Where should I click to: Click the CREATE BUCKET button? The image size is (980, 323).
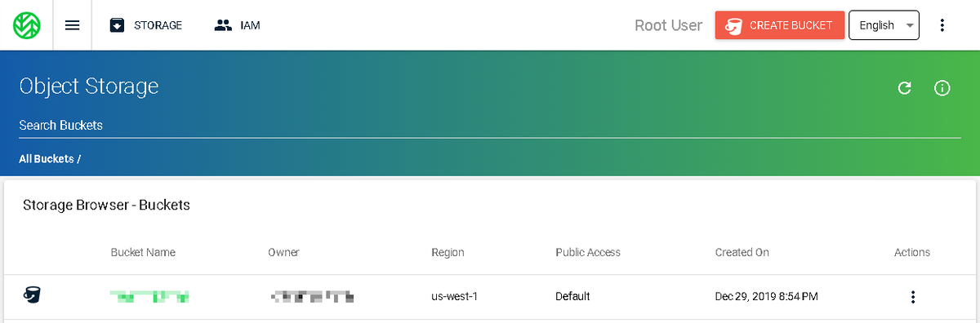point(779,25)
